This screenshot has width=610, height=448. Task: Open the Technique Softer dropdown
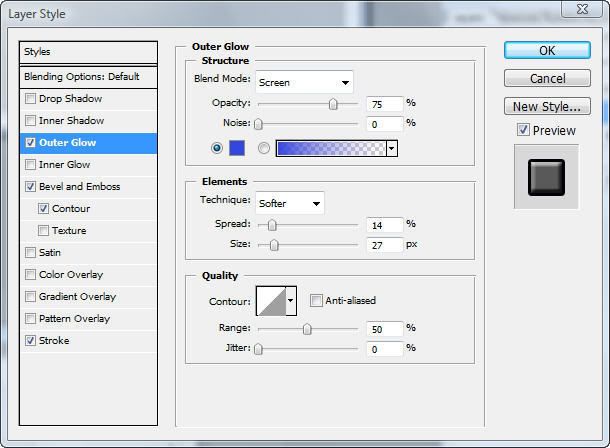tap(289, 203)
